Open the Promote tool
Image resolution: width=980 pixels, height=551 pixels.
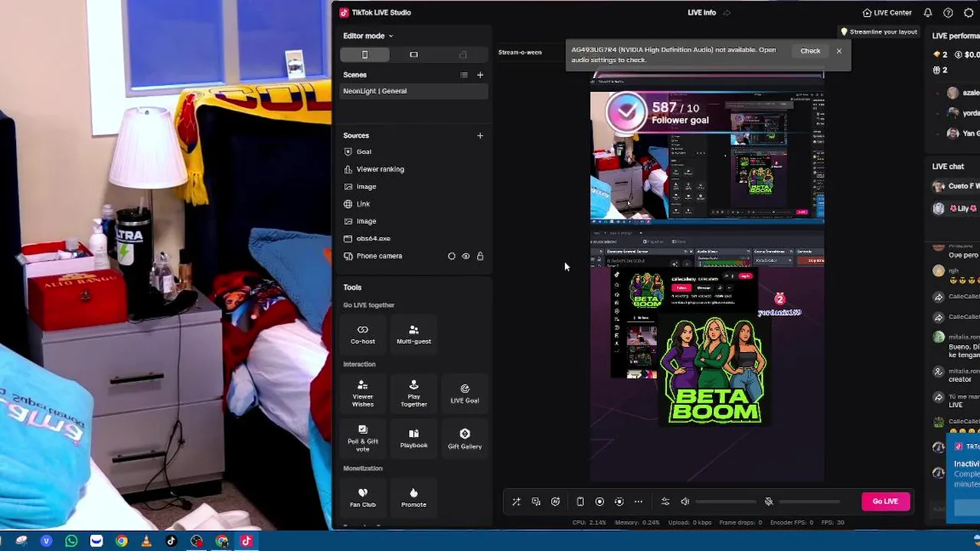(x=413, y=497)
